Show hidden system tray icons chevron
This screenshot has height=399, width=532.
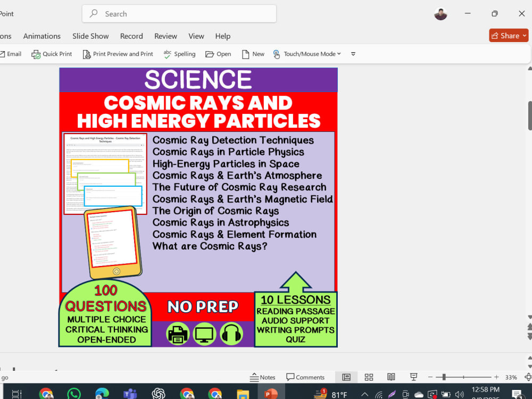click(x=364, y=394)
